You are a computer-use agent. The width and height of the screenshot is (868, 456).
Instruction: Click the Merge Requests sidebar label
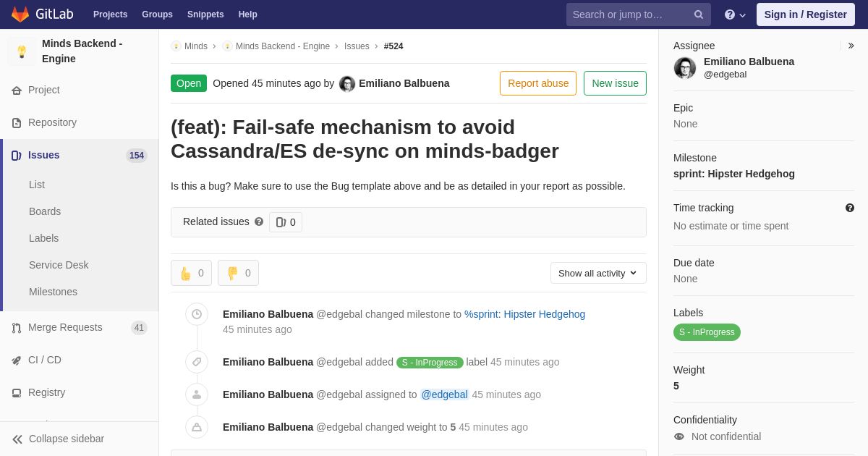pos(65,327)
